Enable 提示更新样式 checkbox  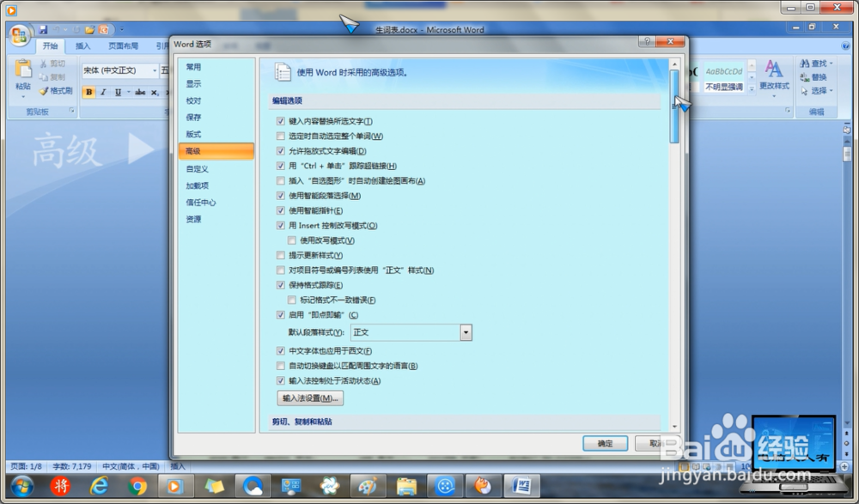coord(281,255)
